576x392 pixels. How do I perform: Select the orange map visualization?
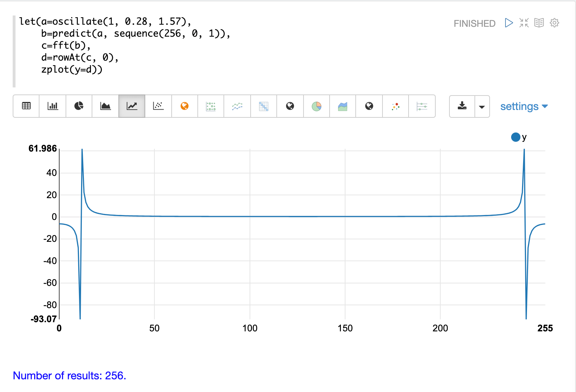tap(184, 106)
